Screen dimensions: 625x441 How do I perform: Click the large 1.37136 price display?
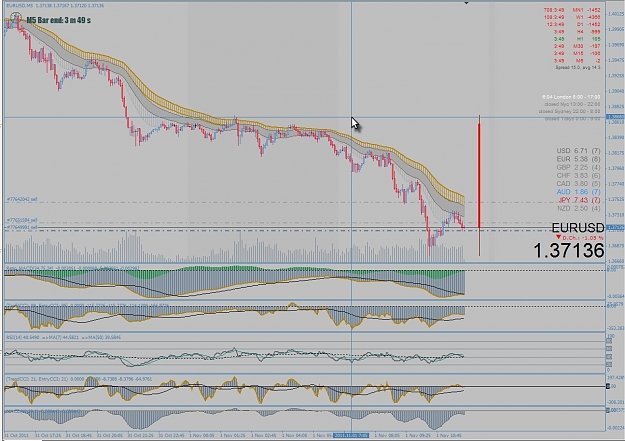click(568, 251)
